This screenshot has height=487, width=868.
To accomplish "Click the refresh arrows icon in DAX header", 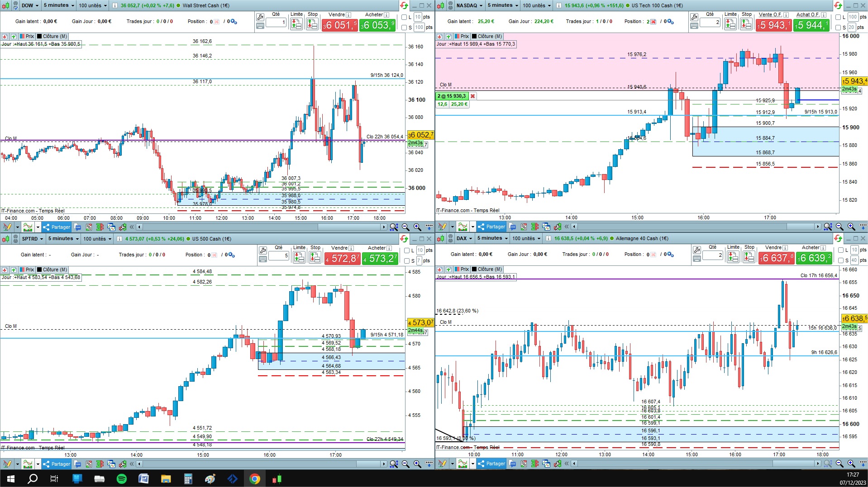I will 838,238.
